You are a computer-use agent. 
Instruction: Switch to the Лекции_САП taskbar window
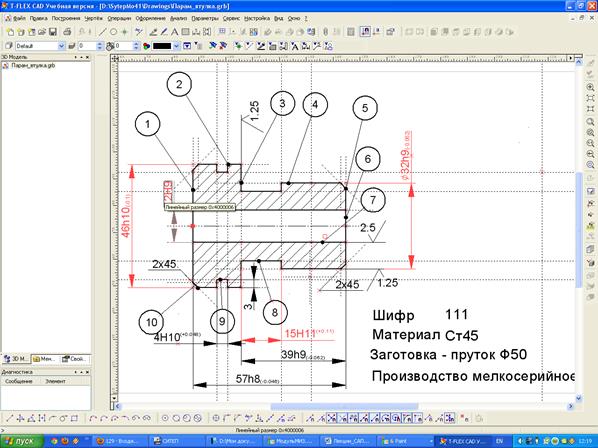coord(347,441)
